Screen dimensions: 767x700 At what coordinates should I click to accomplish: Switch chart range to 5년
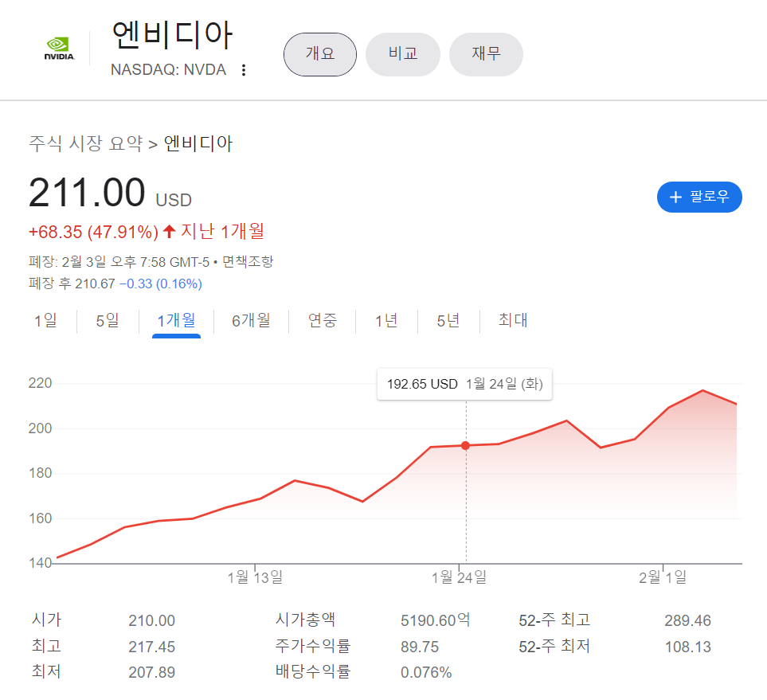pyautogui.click(x=448, y=321)
